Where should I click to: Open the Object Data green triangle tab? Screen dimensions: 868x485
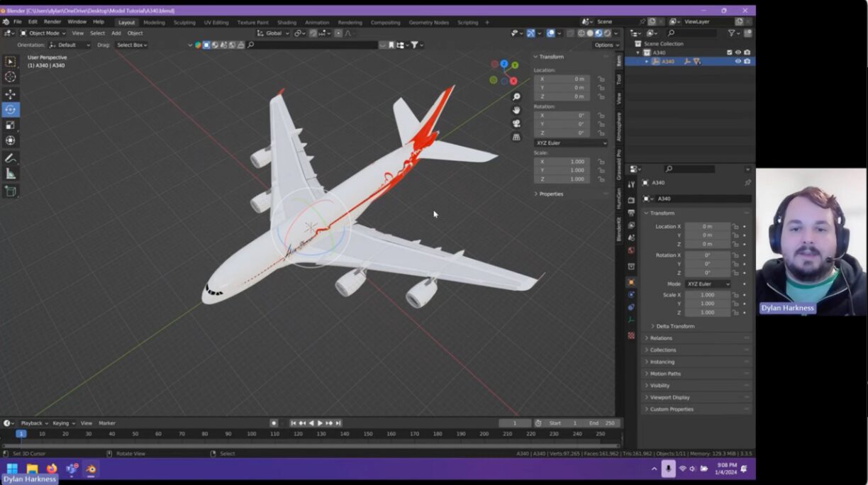(x=631, y=320)
